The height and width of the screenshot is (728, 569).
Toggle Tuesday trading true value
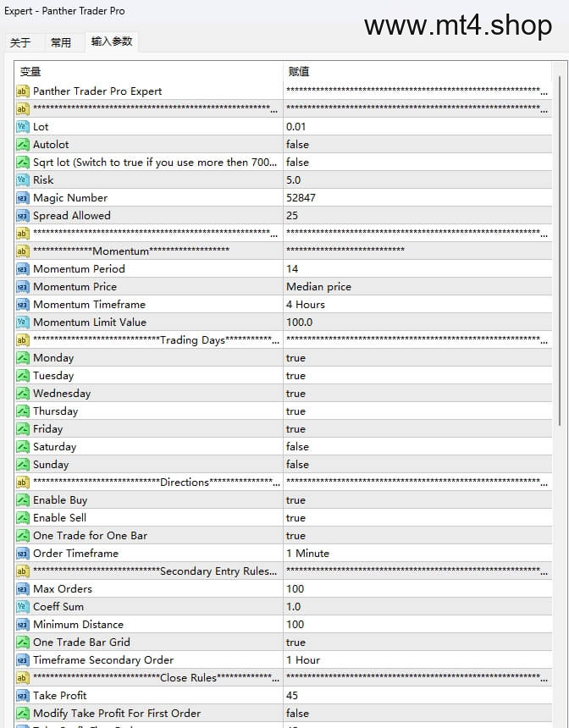point(296,376)
